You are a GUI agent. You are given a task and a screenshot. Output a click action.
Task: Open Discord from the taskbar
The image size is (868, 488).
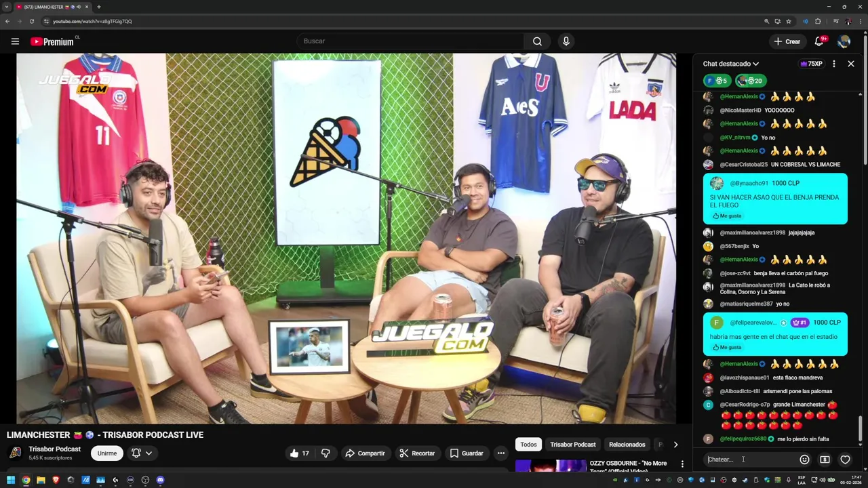[160, 480]
